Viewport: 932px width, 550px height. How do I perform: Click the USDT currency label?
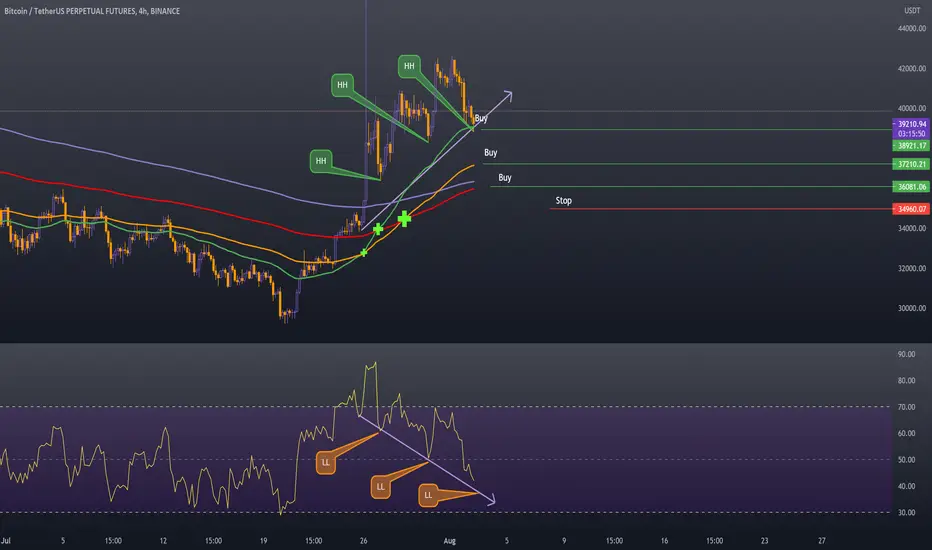pos(912,11)
